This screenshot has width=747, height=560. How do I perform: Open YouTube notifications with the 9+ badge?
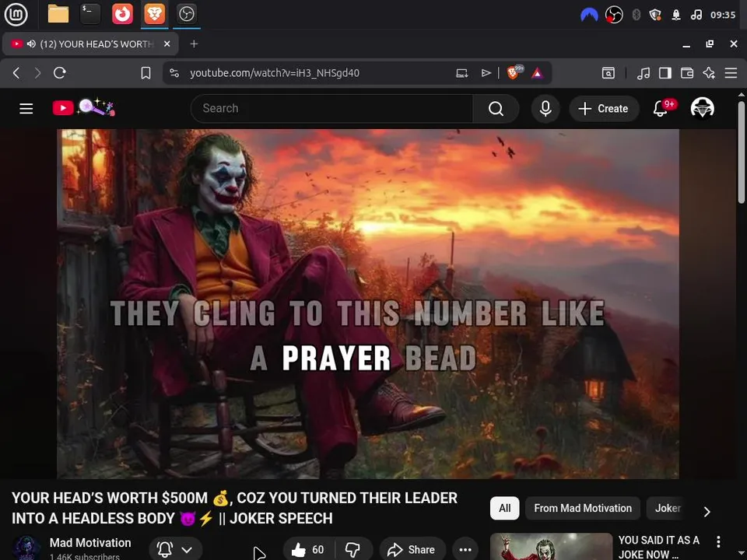(x=662, y=109)
